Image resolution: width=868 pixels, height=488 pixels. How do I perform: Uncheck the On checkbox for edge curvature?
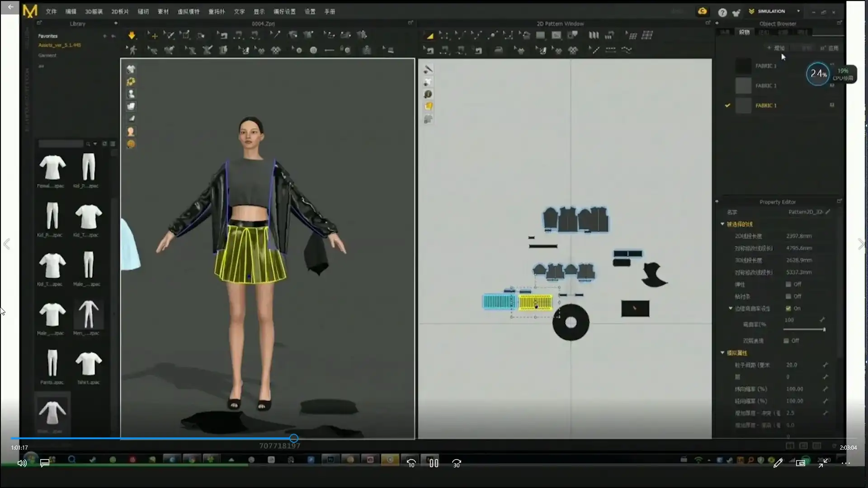788,308
